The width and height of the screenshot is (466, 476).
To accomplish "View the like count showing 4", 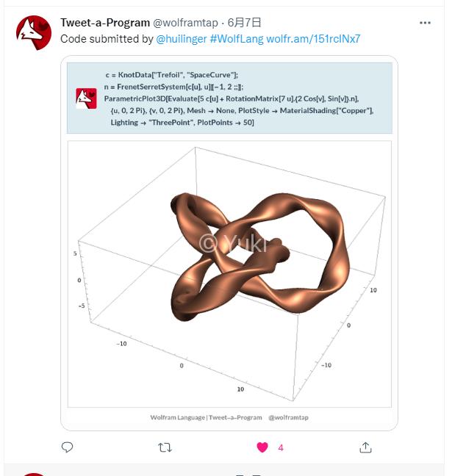I will [x=281, y=447].
